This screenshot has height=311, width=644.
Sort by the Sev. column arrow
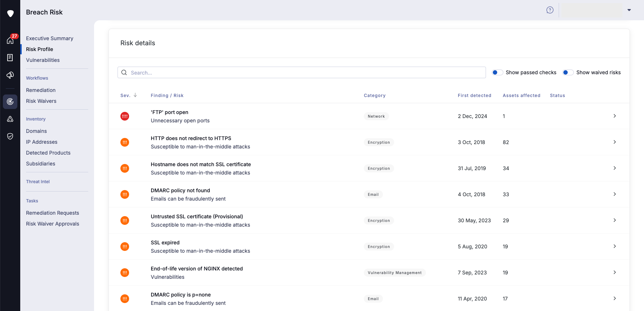(x=135, y=95)
